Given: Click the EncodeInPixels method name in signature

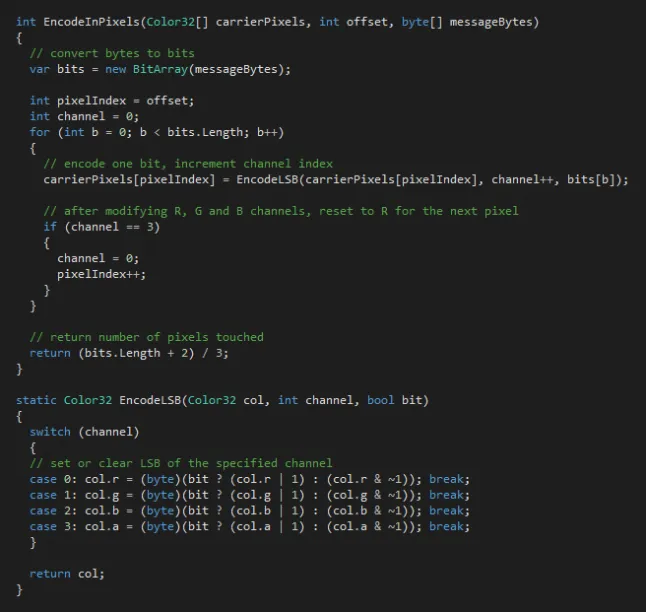Looking at the screenshot, I should point(91,22).
